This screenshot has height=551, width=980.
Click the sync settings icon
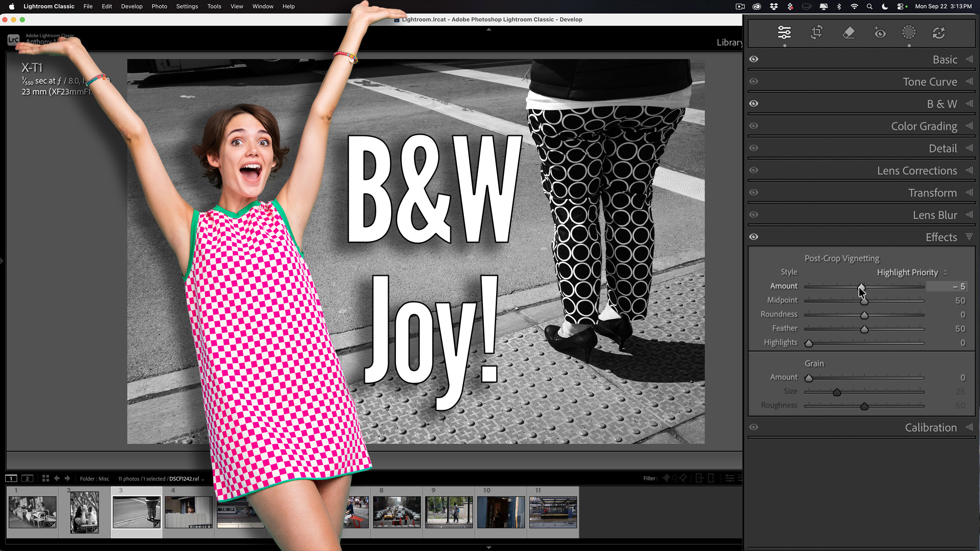click(x=939, y=33)
